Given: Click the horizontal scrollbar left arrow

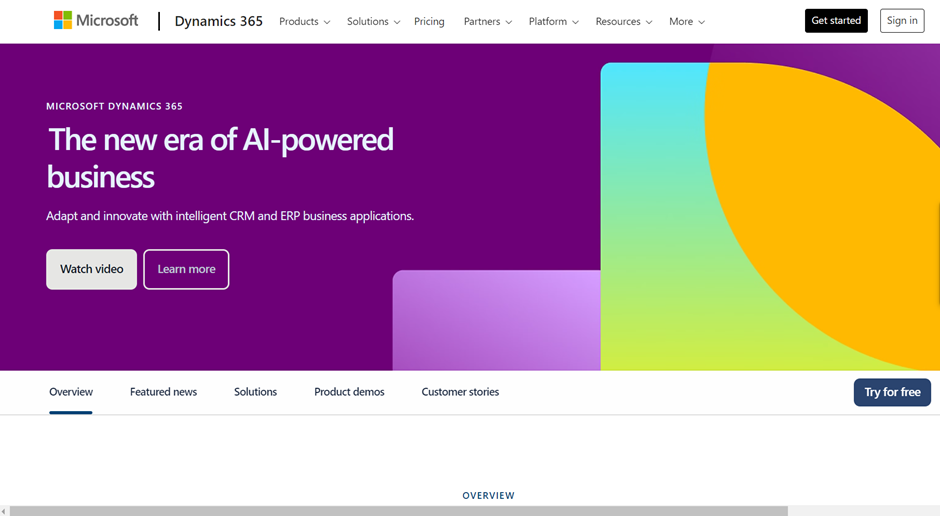Looking at the screenshot, I should 4,511.
